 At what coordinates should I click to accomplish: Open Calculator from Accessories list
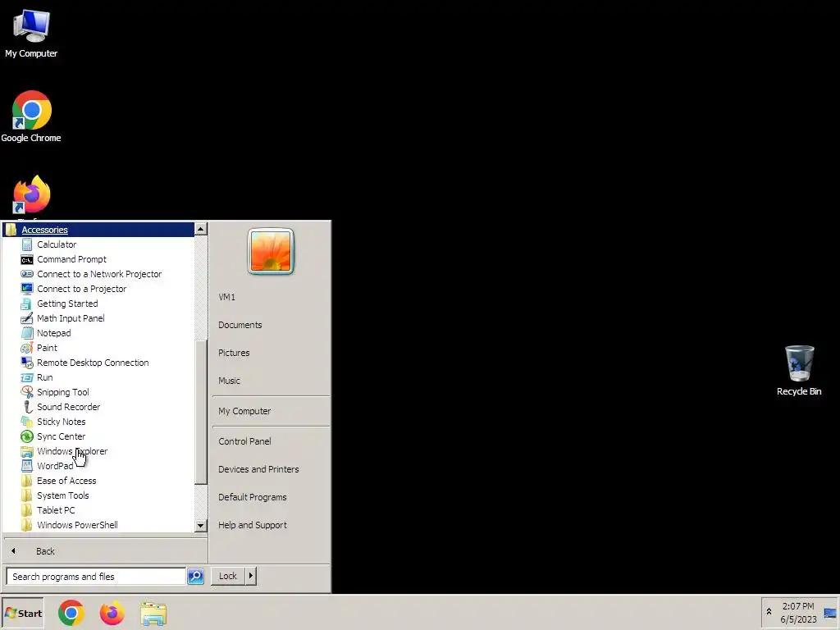coord(57,244)
